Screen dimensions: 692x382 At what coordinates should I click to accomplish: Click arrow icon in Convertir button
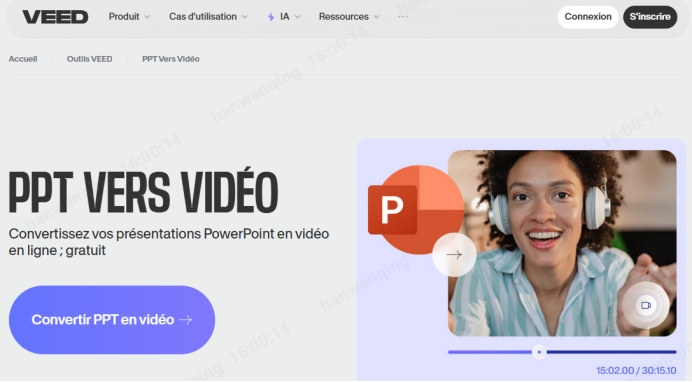186,320
